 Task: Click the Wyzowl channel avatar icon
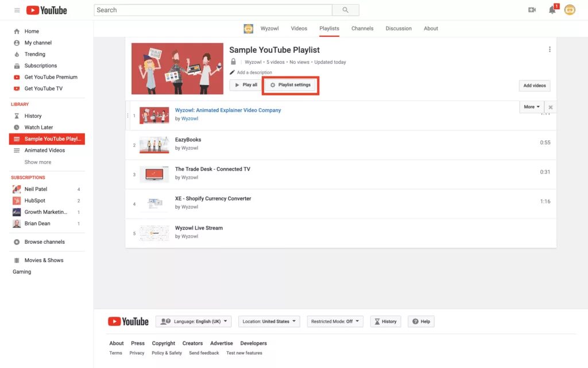(248, 29)
